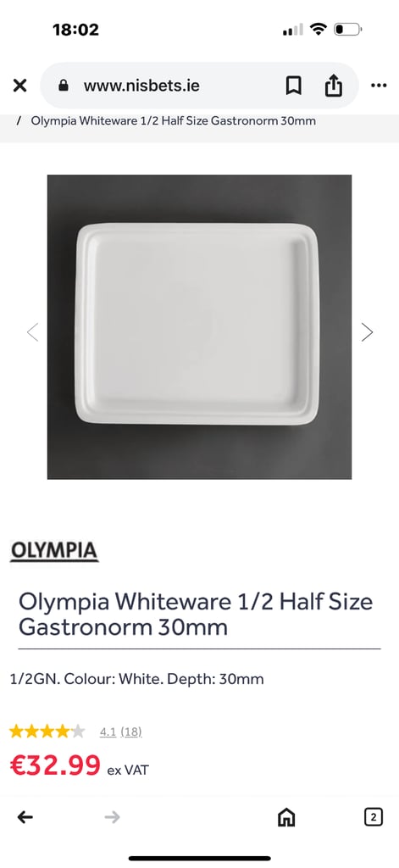Open the share icon in address bar
The image size is (399, 868).
[x=333, y=86]
